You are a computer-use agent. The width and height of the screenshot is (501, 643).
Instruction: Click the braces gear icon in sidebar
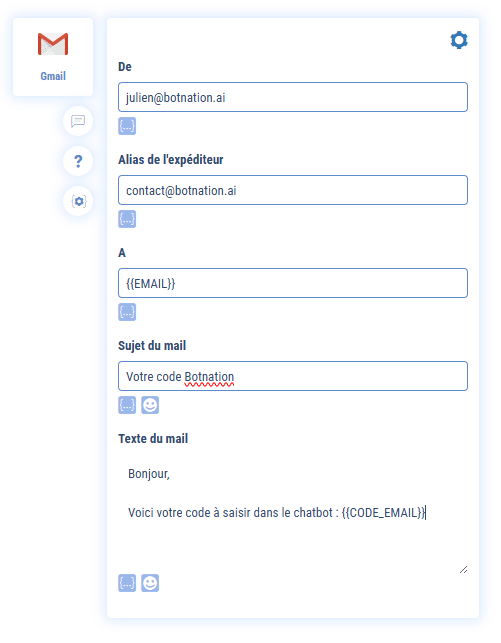(x=78, y=201)
